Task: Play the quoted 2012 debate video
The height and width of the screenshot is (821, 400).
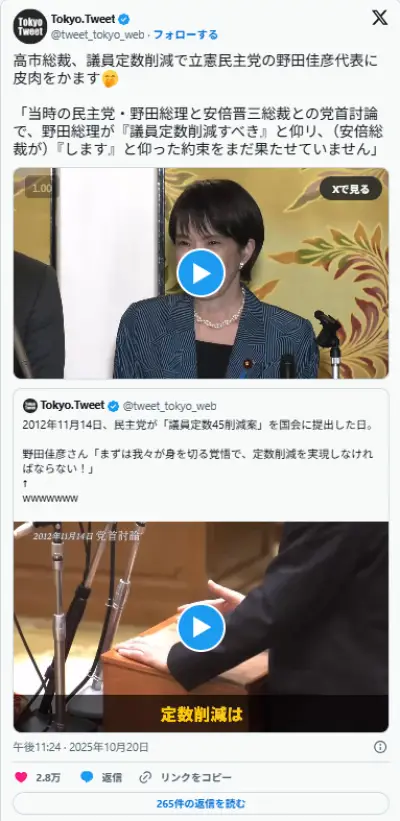Action: click(x=201, y=628)
